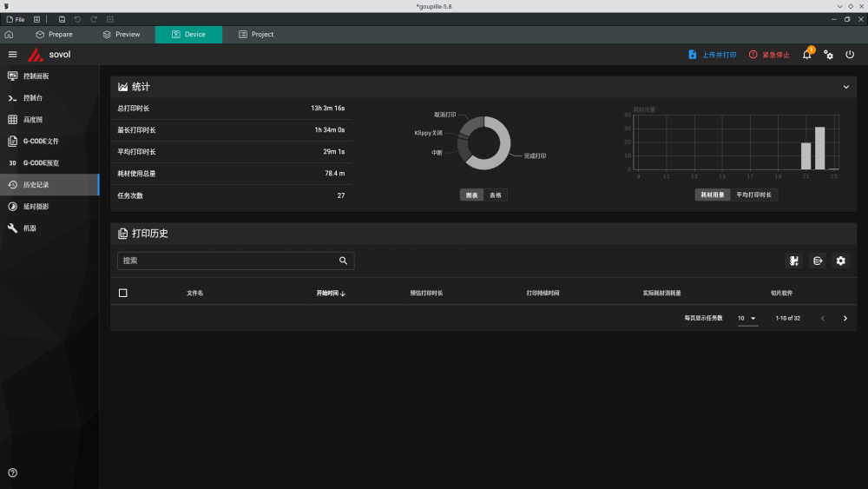Open the Project tab

click(256, 35)
